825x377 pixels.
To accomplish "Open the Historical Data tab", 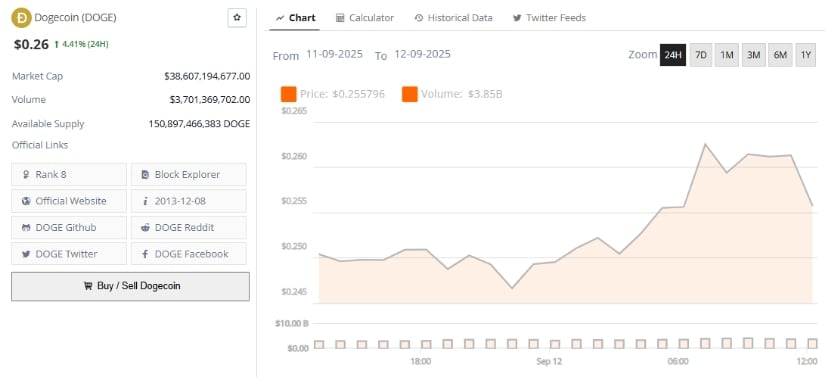I will coord(454,17).
